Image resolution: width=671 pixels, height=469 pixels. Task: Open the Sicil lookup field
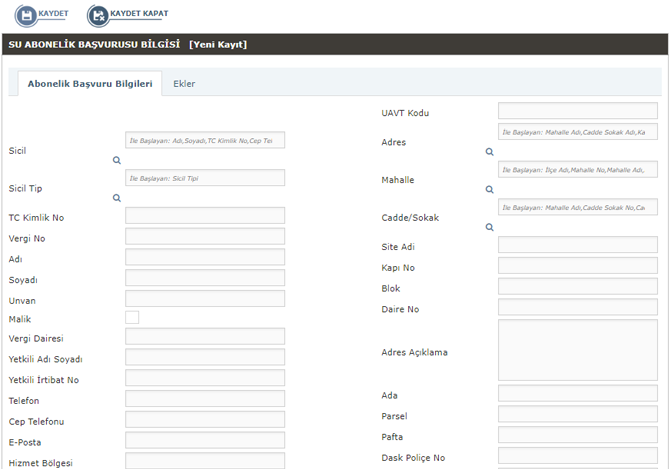click(204, 141)
